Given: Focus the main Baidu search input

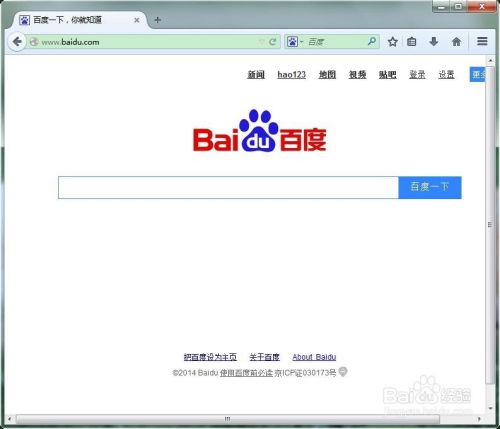Looking at the screenshot, I should point(228,188).
